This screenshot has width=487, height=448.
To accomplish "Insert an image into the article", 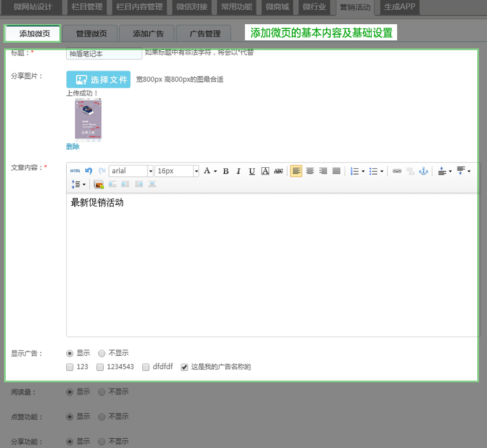I will tap(99, 185).
